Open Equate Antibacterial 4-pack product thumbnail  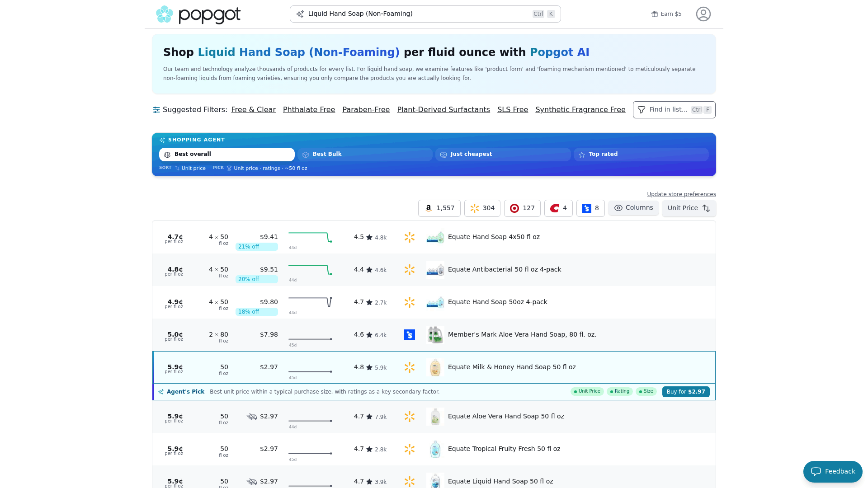coord(435,270)
